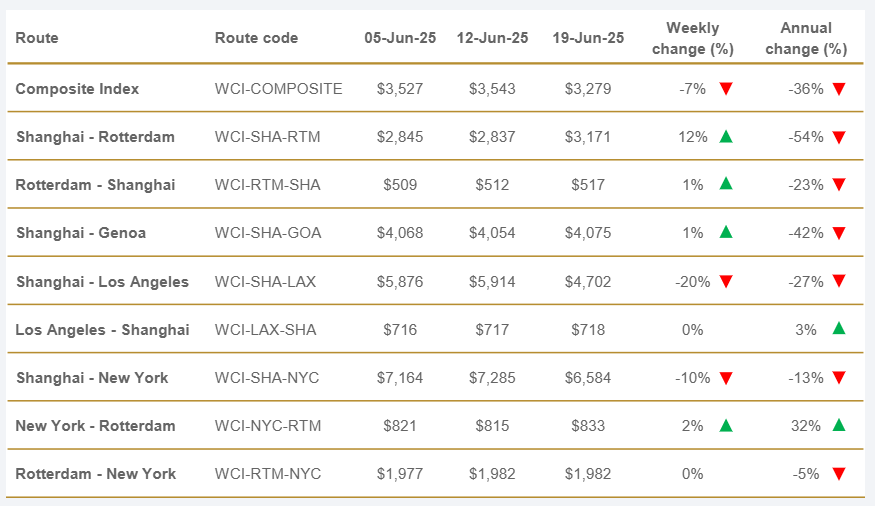Click New York - Rotterdam annual green arrow
This screenshot has height=506, width=875.
coord(839,425)
